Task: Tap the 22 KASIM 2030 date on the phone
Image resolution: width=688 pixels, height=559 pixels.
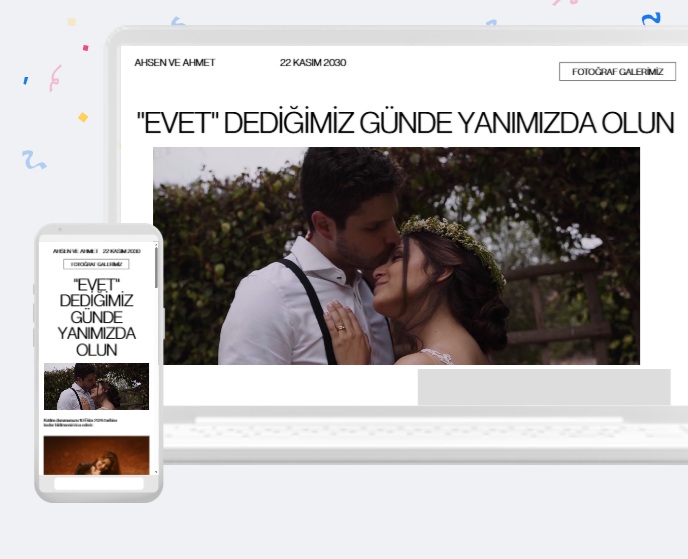Action: [121, 250]
